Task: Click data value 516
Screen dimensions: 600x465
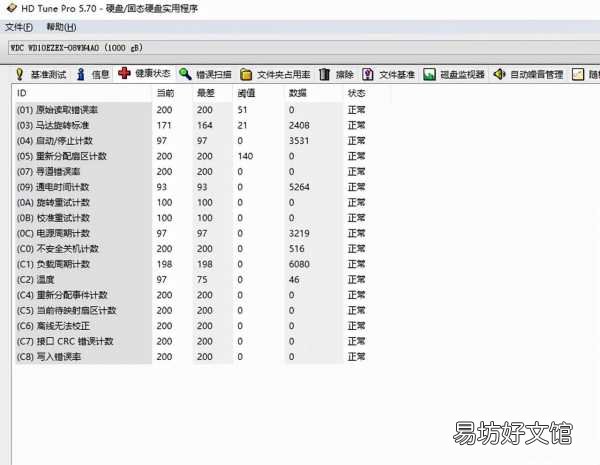Action: (297, 249)
